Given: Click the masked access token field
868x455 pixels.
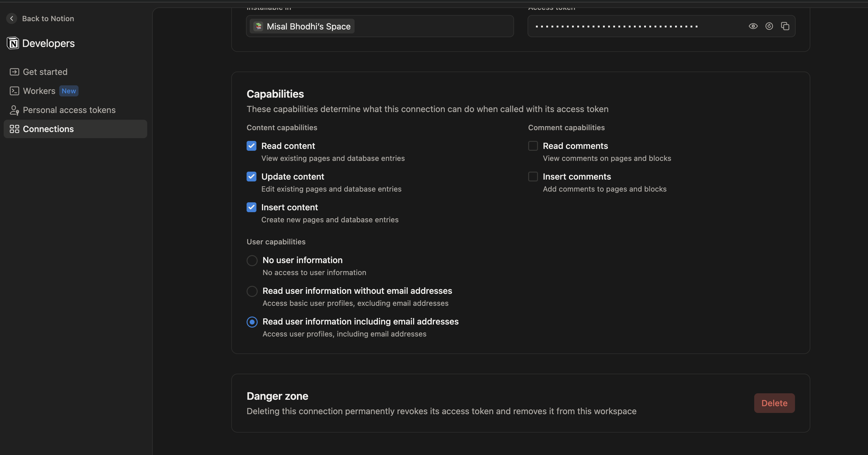Looking at the screenshot, I should click(x=661, y=26).
